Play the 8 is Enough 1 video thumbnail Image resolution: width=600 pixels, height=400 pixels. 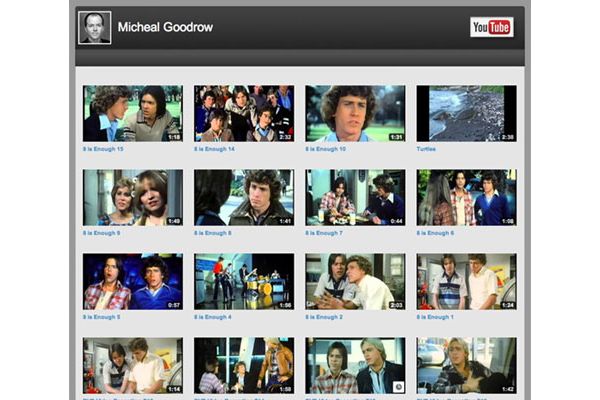[x=467, y=281]
